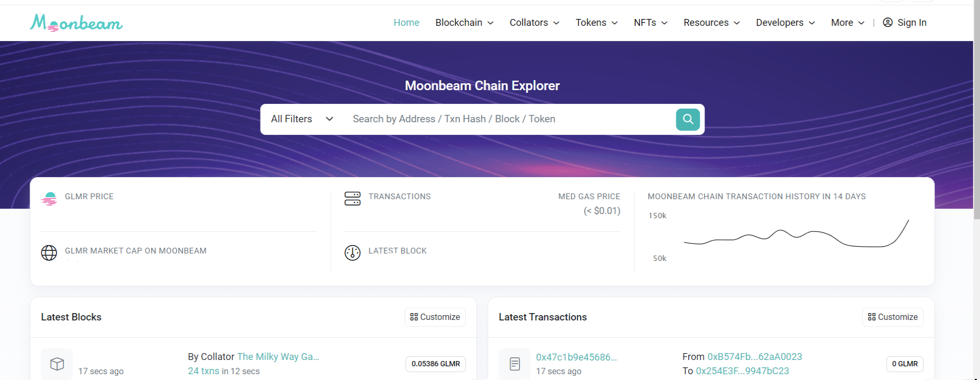Focus the address search input field
This screenshot has height=380, width=980.
509,119
